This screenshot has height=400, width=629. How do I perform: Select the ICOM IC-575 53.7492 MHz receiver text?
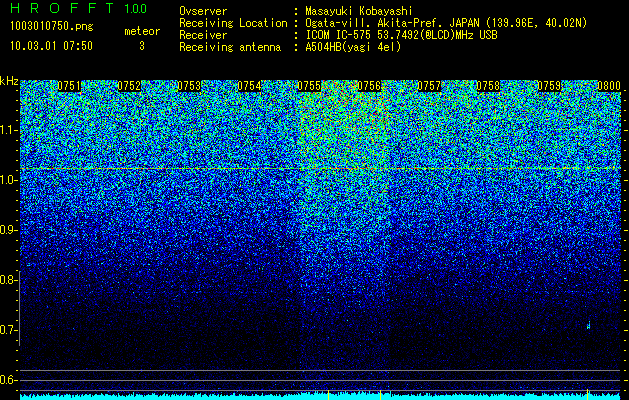[401, 35]
